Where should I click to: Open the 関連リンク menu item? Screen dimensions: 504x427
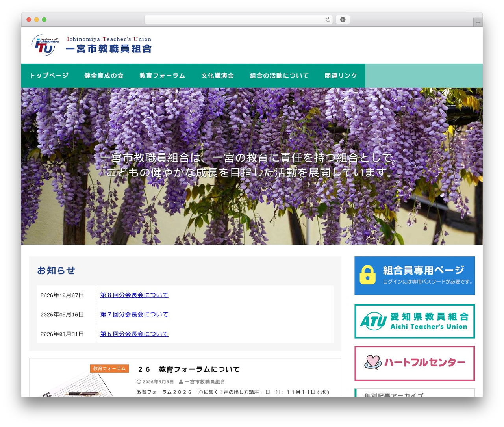coord(341,76)
